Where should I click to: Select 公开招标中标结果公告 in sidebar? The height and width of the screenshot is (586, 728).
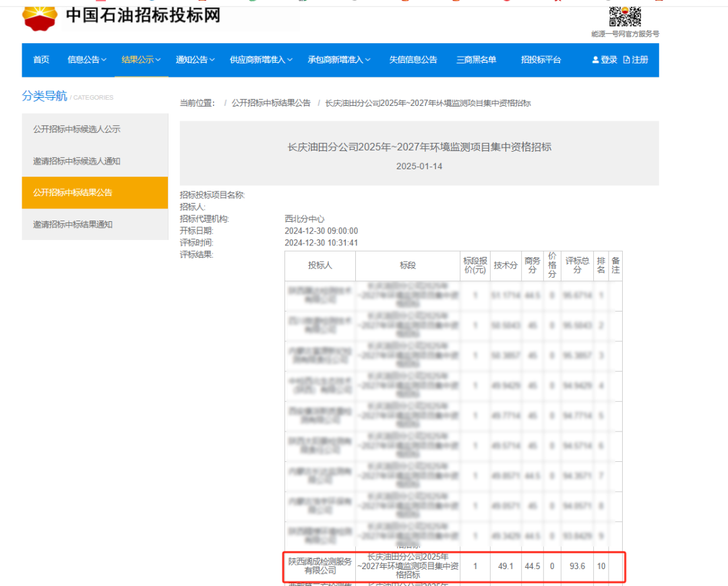coord(95,193)
